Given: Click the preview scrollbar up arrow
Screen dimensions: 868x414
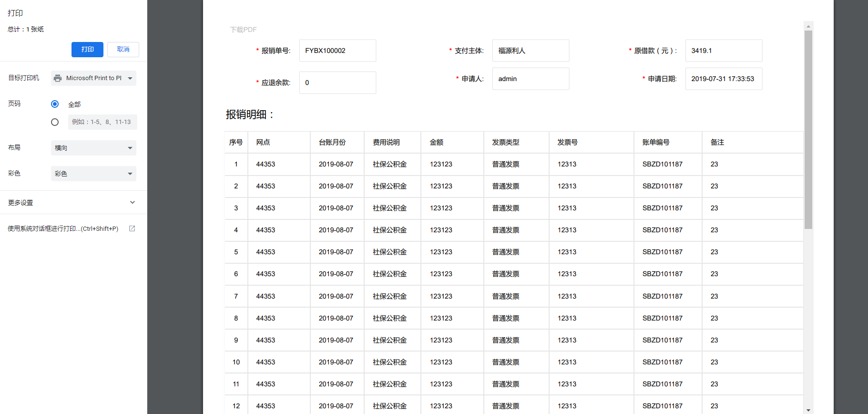Looking at the screenshot, I should pyautogui.click(x=808, y=26).
